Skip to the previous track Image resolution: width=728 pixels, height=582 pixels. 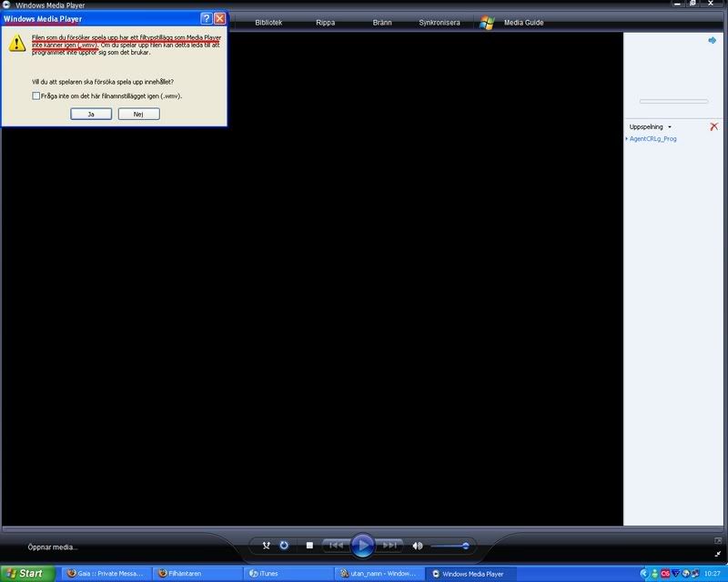click(336, 546)
